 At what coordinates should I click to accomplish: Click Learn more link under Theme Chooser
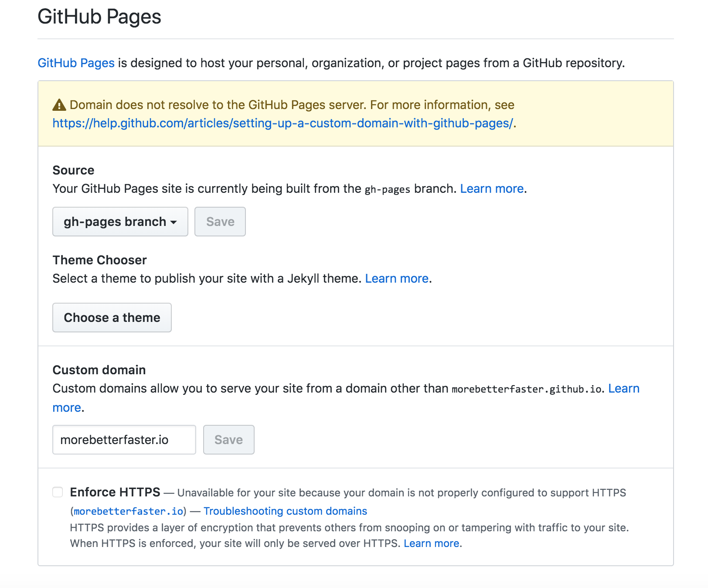click(397, 278)
